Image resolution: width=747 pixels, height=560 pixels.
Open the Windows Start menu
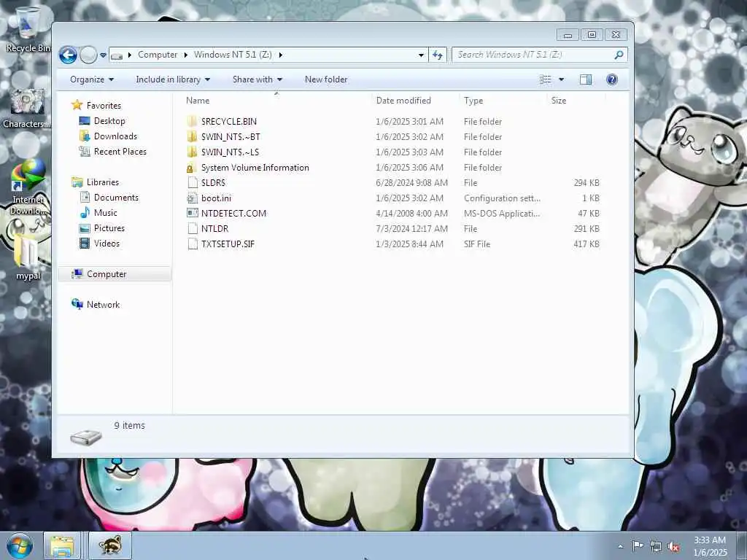20,545
